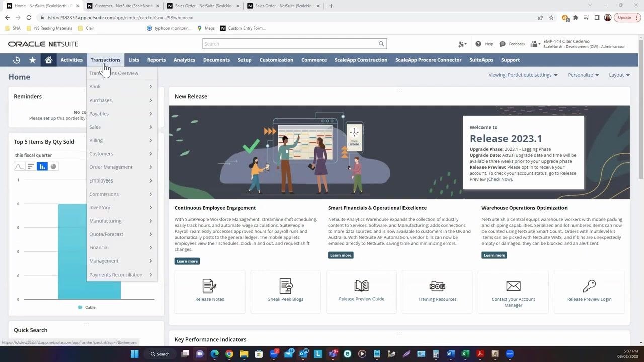Click Learn more under Continuous Employee Engagement
Image resolution: width=644 pixels, height=362 pixels.
(187, 261)
